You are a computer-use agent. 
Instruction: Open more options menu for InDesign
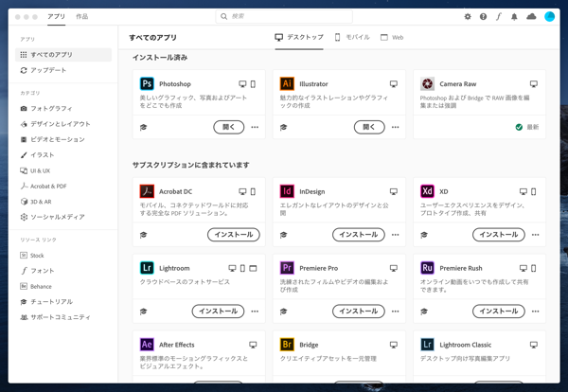(395, 235)
